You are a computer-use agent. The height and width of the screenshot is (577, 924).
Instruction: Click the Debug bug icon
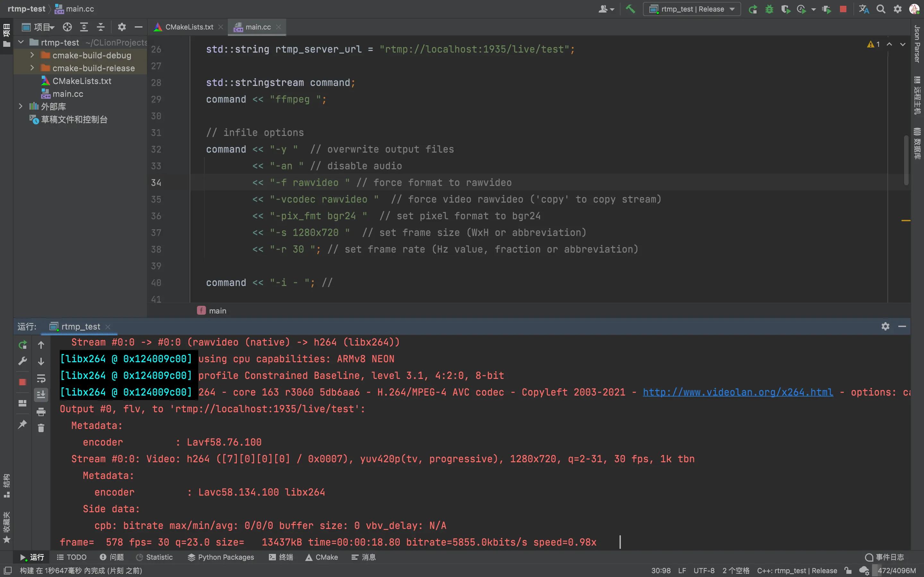(769, 9)
